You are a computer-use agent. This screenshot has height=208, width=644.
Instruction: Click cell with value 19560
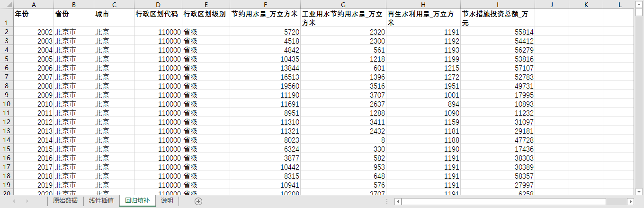pos(265,86)
